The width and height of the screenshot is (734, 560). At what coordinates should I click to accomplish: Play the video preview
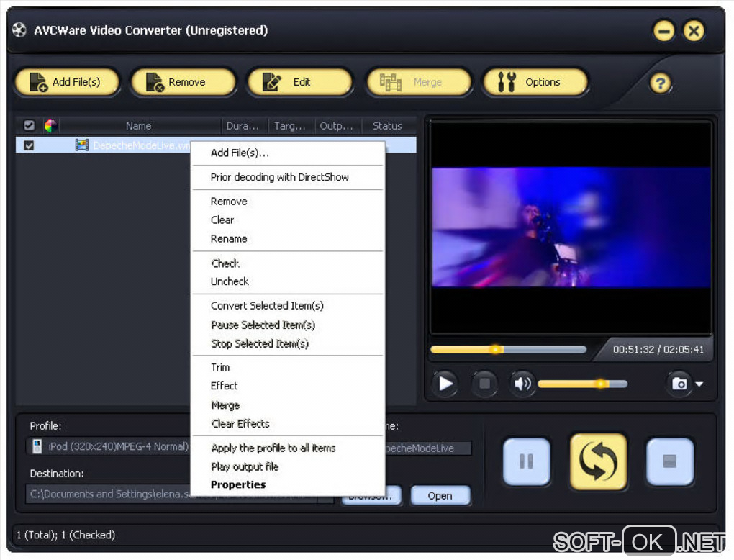tap(445, 384)
